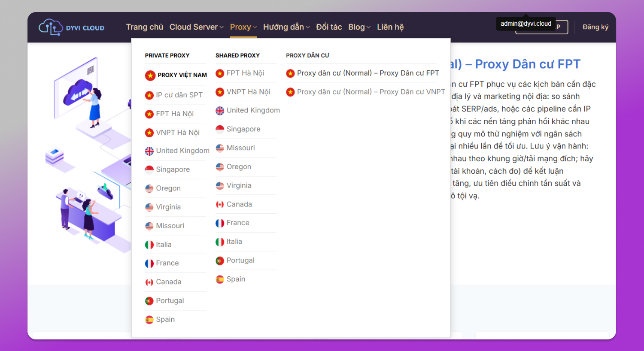The height and width of the screenshot is (351, 644).
Task: Click the Singapore flag in Private Proxy column
Action: click(149, 169)
